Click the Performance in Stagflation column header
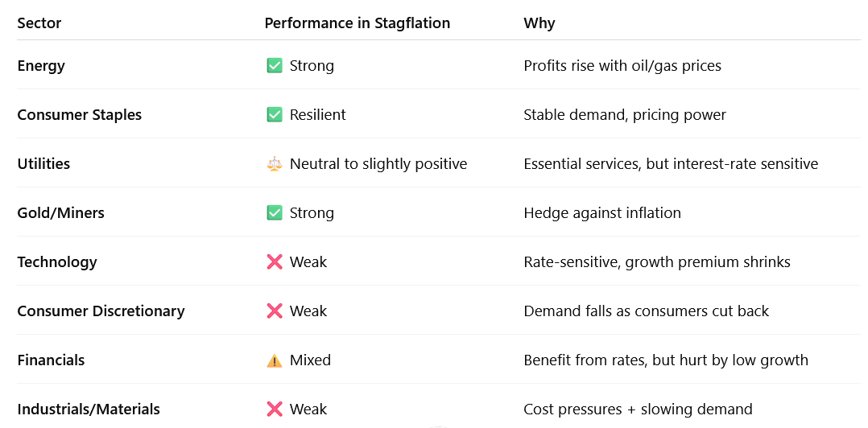Image resolution: width=868 pixels, height=428 pixels. (357, 23)
